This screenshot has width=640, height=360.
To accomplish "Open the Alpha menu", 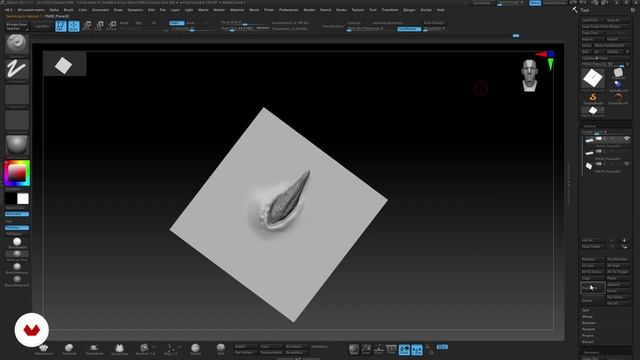I will coord(54,10).
